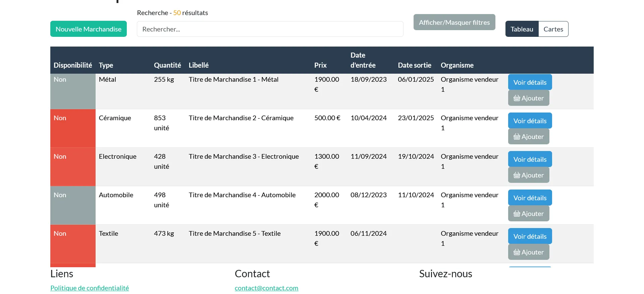View details of Marchandise 1 Métal
644x294 pixels.
[x=530, y=82]
